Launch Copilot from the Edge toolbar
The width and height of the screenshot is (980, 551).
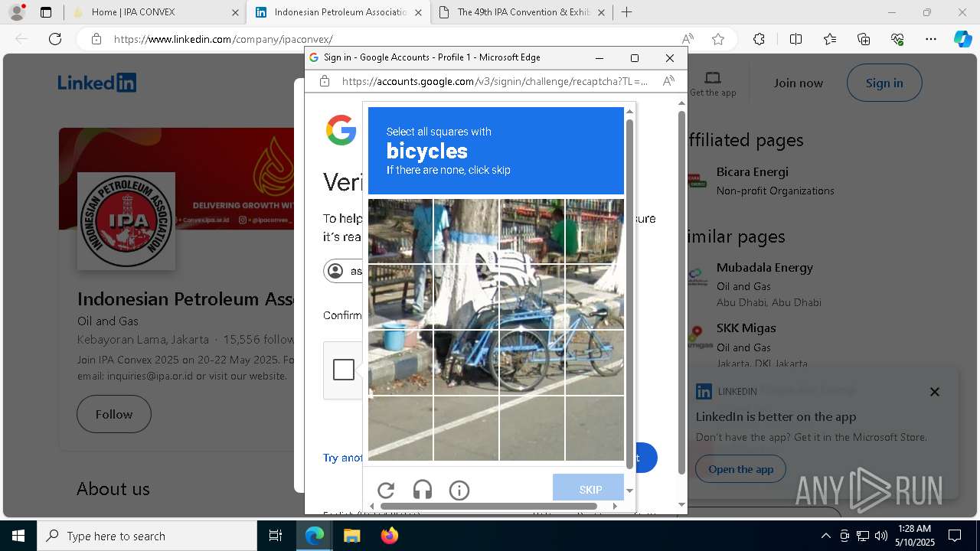pos(962,39)
